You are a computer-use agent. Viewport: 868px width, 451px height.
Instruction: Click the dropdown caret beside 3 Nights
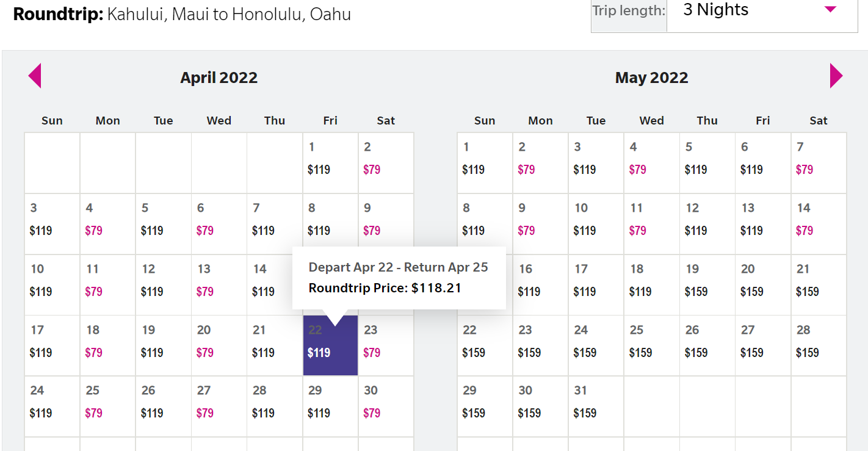[830, 9]
